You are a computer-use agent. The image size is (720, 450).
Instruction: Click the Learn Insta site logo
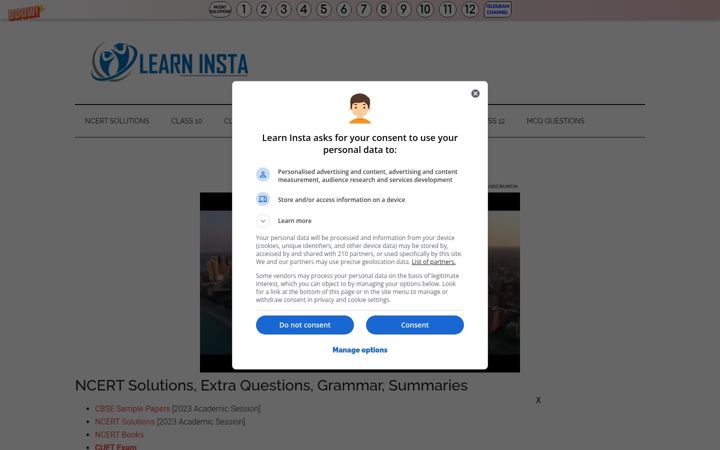[x=169, y=61]
